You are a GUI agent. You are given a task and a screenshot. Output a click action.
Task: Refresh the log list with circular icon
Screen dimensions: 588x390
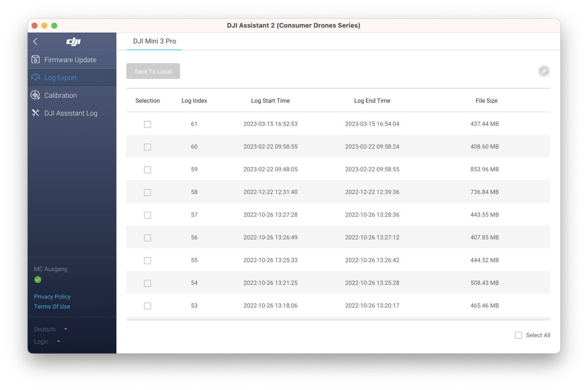tap(544, 71)
